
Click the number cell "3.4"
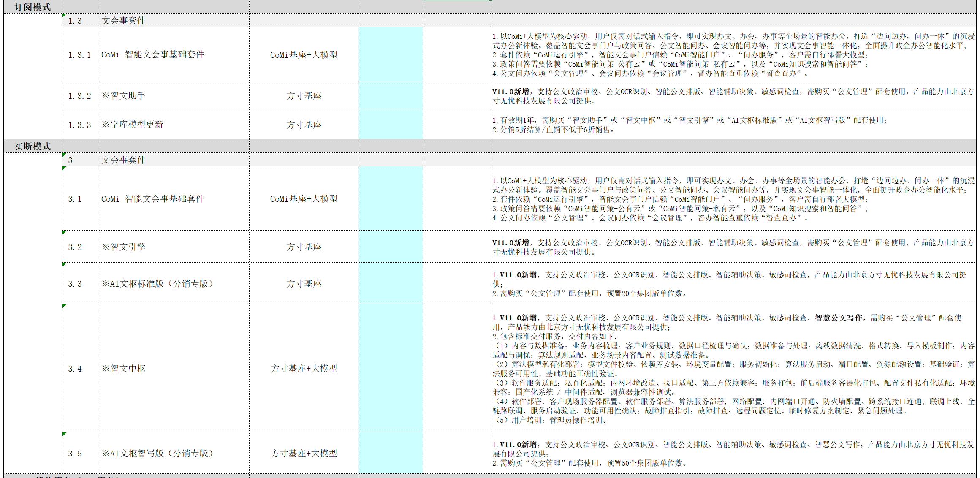click(x=81, y=369)
